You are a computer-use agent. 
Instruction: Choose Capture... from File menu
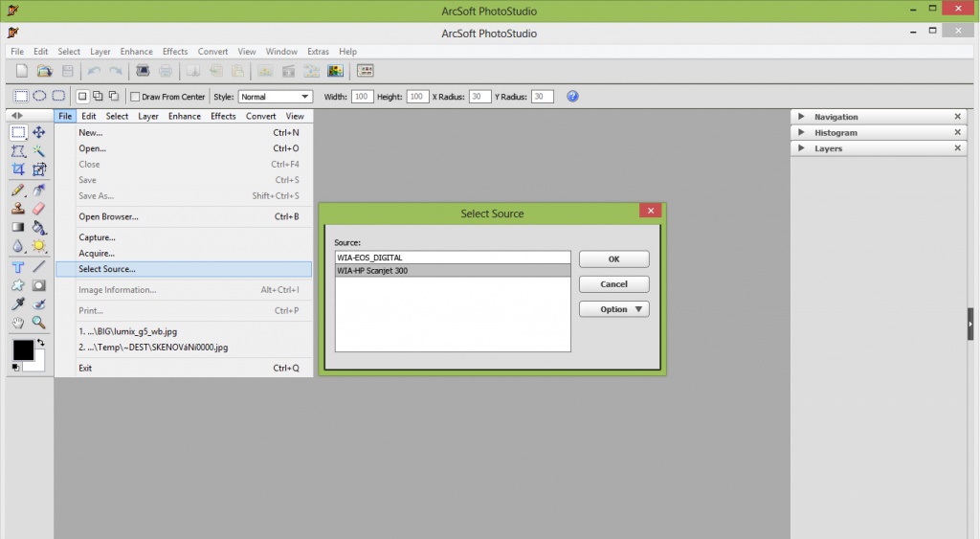tap(184, 237)
